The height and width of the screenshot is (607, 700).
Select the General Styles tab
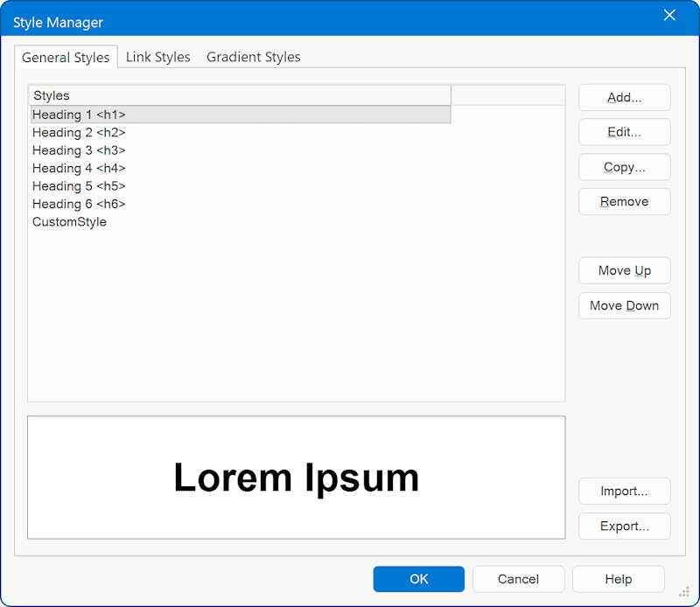(x=66, y=58)
